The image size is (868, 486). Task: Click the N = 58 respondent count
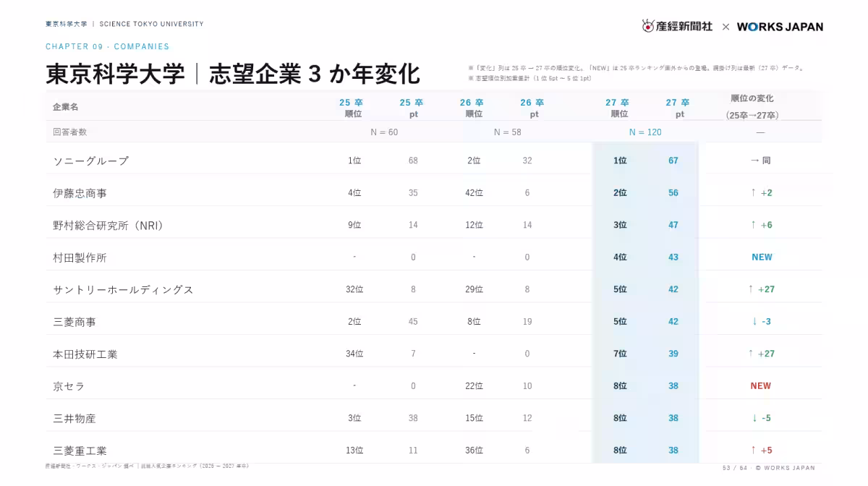tap(507, 132)
